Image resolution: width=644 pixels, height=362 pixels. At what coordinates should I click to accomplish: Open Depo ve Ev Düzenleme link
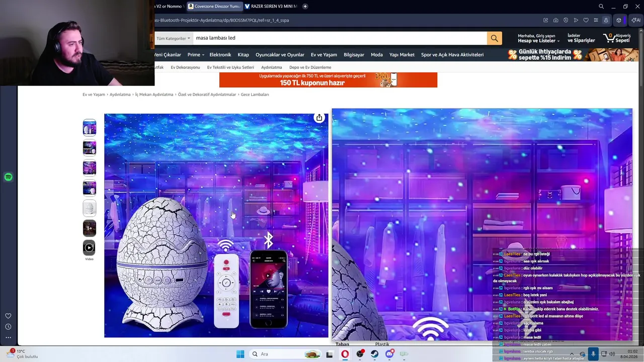(x=310, y=67)
